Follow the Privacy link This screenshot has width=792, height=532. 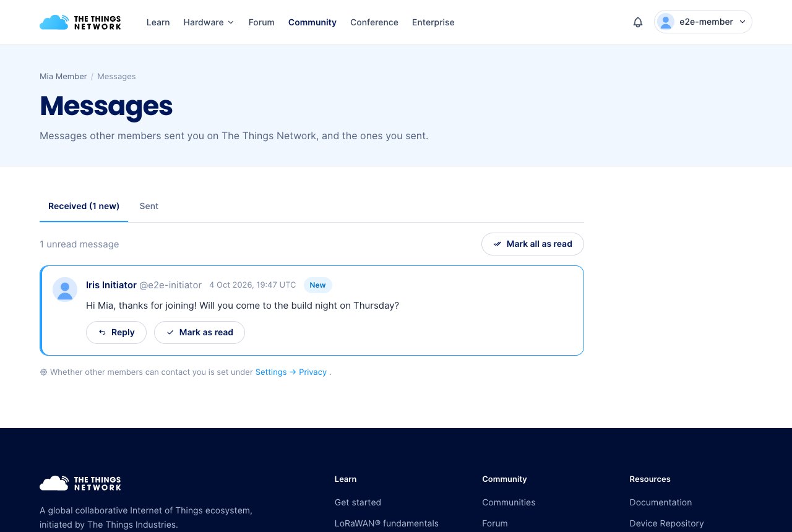pyautogui.click(x=312, y=372)
